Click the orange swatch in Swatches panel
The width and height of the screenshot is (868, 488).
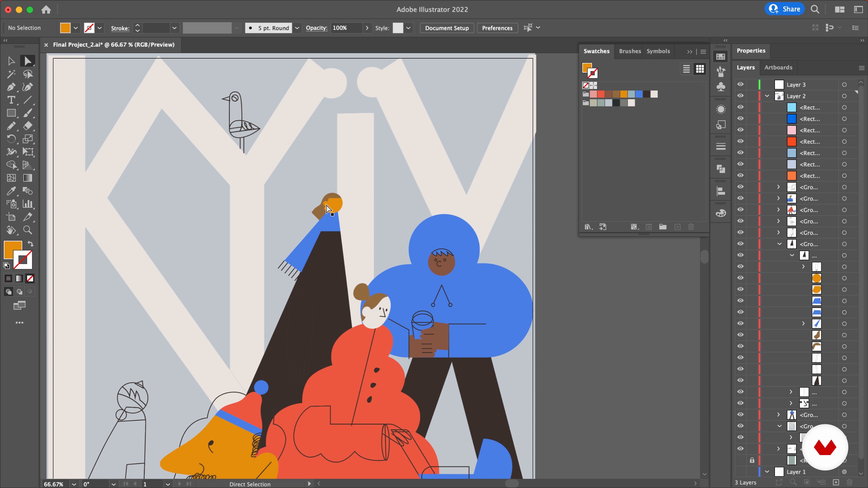coord(624,94)
